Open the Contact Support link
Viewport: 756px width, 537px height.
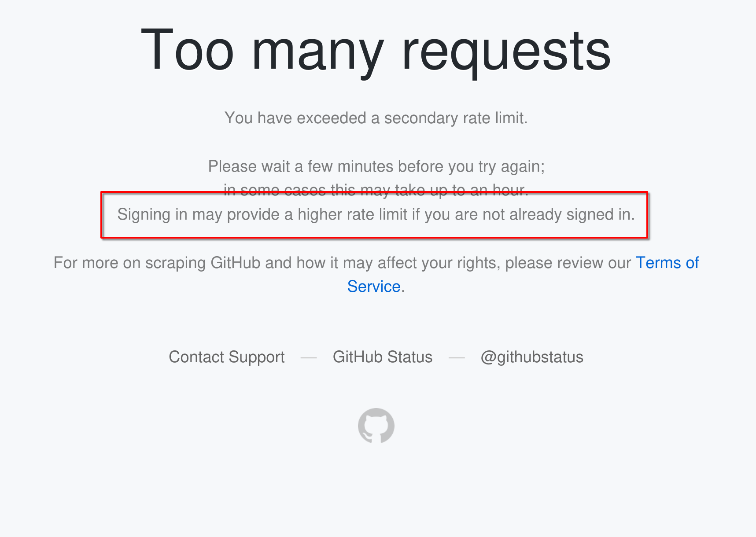pos(227,357)
